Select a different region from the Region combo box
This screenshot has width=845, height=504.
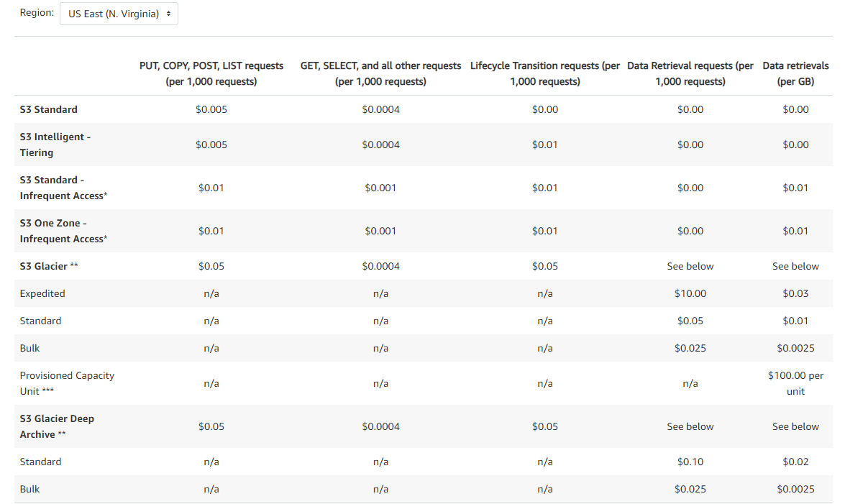[118, 13]
